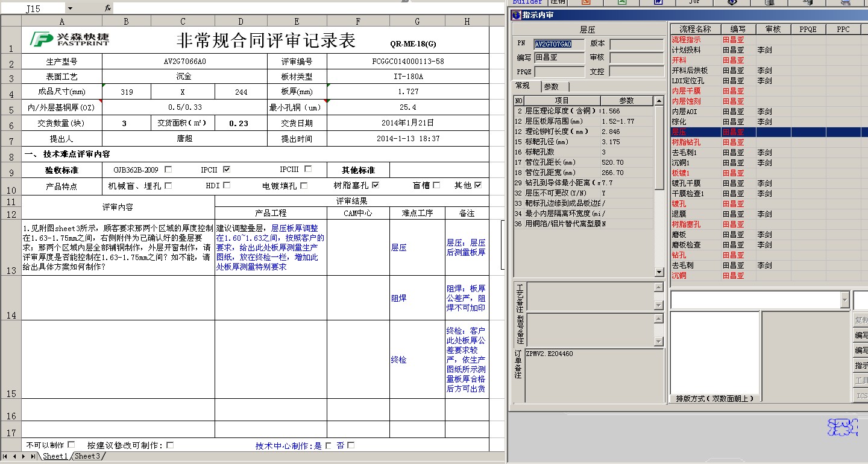This screenshot has height=464, width=868.
Task: Click the parameter list scroll-down arrow
Action: pyautogui.click(x=659, y=272)
